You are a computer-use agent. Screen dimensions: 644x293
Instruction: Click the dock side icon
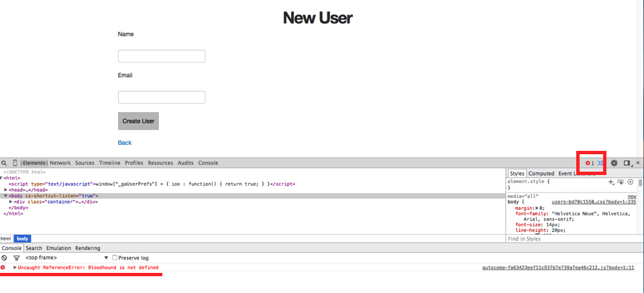(627, 163)
